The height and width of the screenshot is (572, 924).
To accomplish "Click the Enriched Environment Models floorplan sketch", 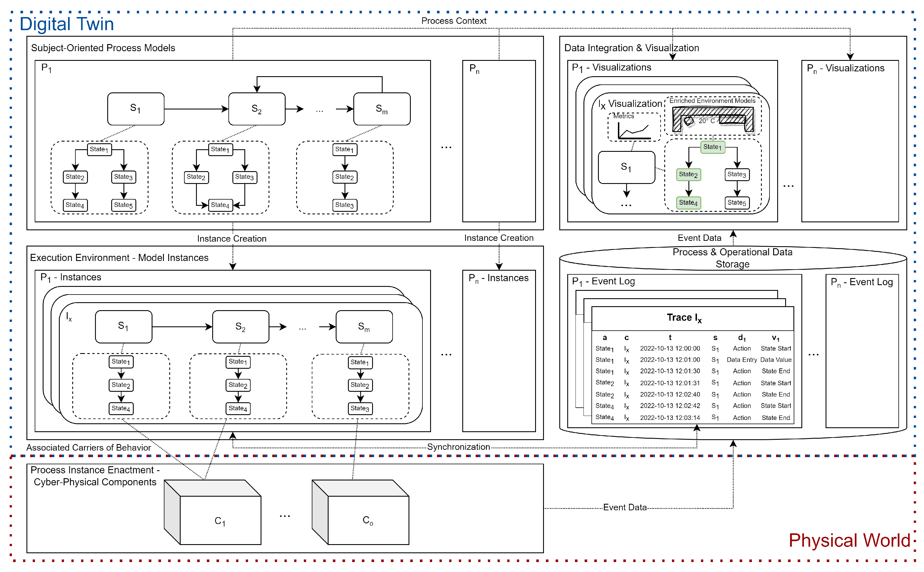I will (713, 119).
